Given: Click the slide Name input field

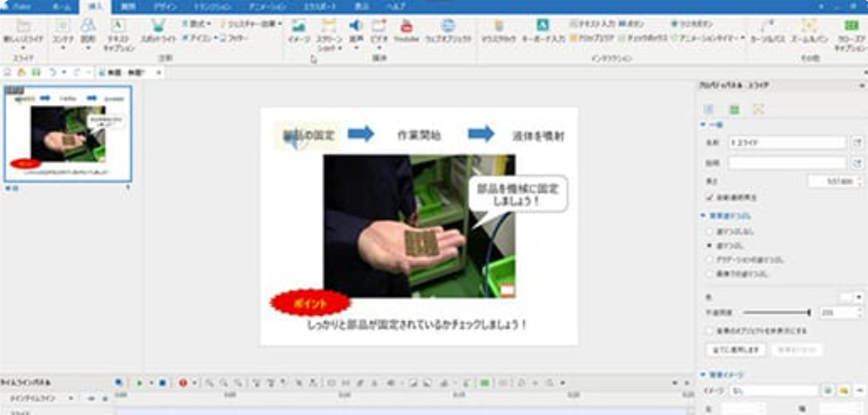Looking at the screenshot, I should click(787, 143).
